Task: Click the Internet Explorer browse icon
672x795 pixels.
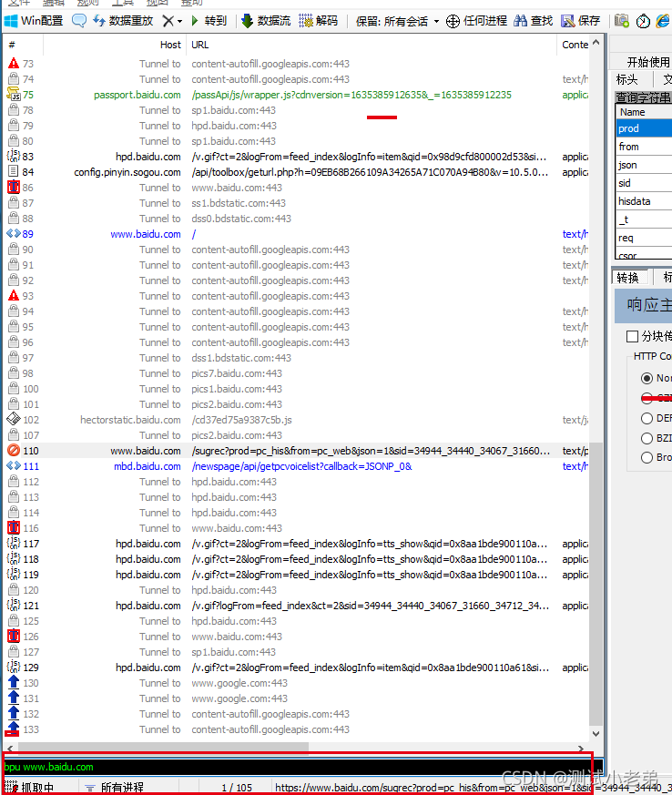Action: tap(662, 21)
